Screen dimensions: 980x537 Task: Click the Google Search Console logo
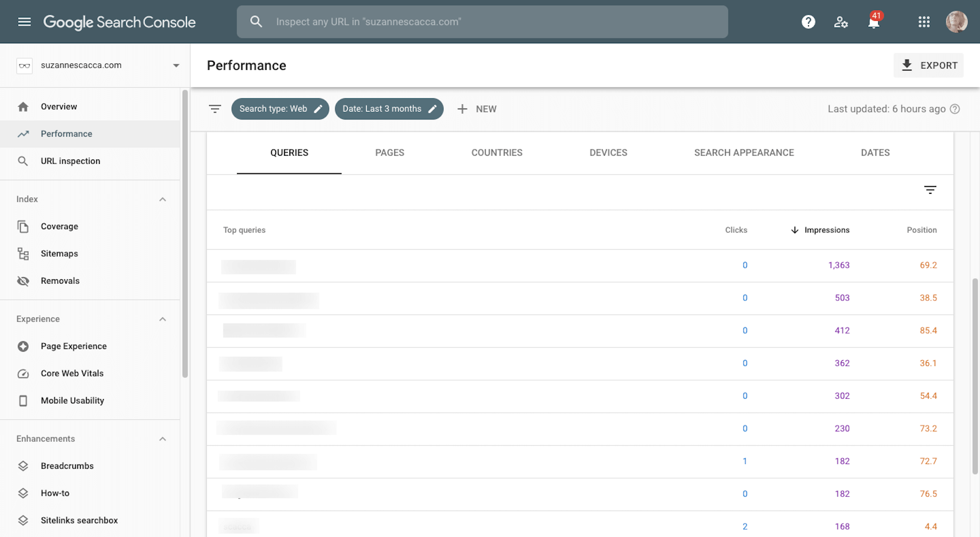point(119,22)
